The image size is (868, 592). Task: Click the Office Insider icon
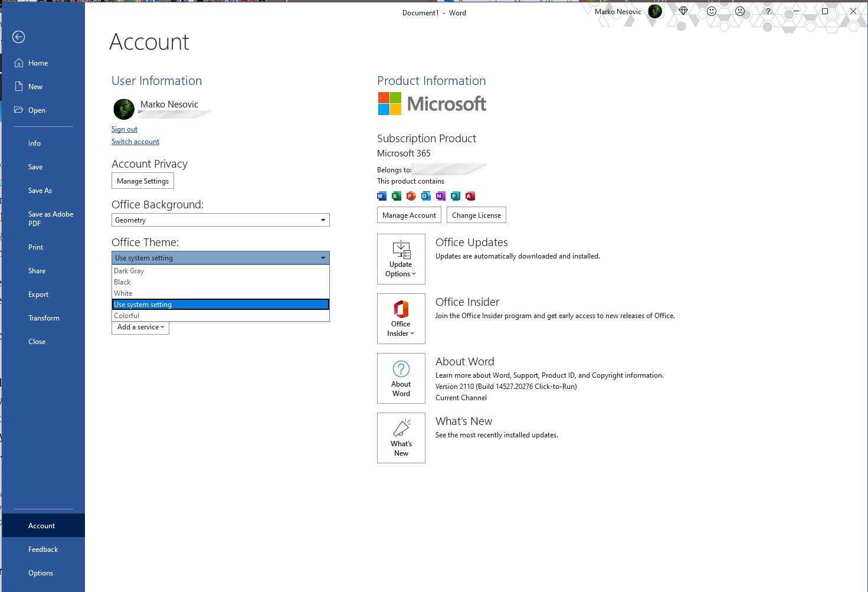point(401,310)
